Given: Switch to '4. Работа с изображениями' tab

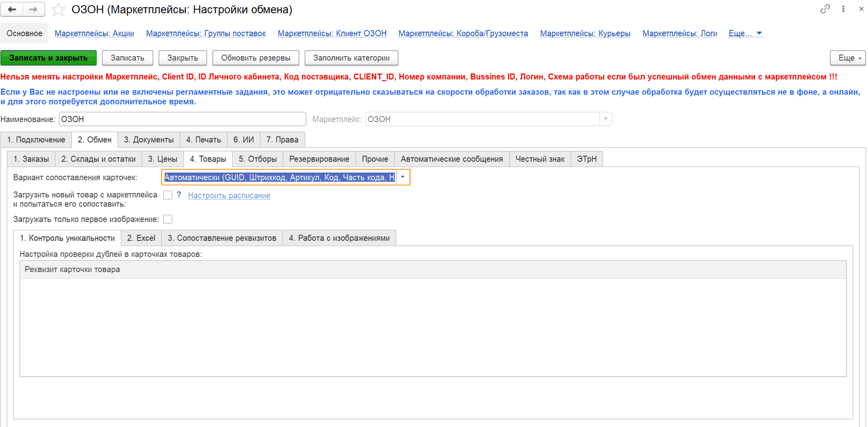Looking at the screenshot, I should click(x=339, y=238).
